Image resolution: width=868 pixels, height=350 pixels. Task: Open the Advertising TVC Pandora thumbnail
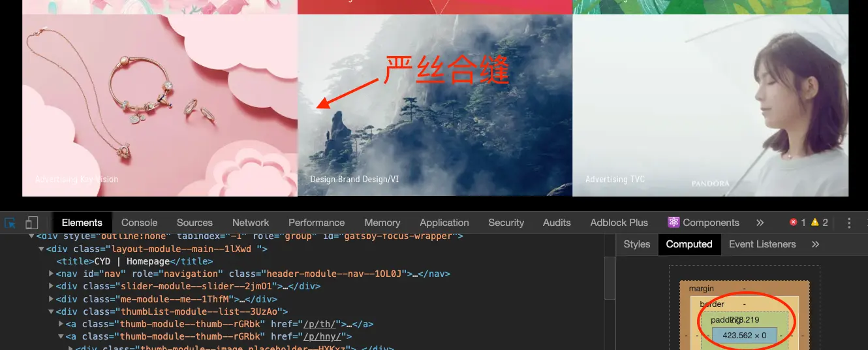coord(710,105)
